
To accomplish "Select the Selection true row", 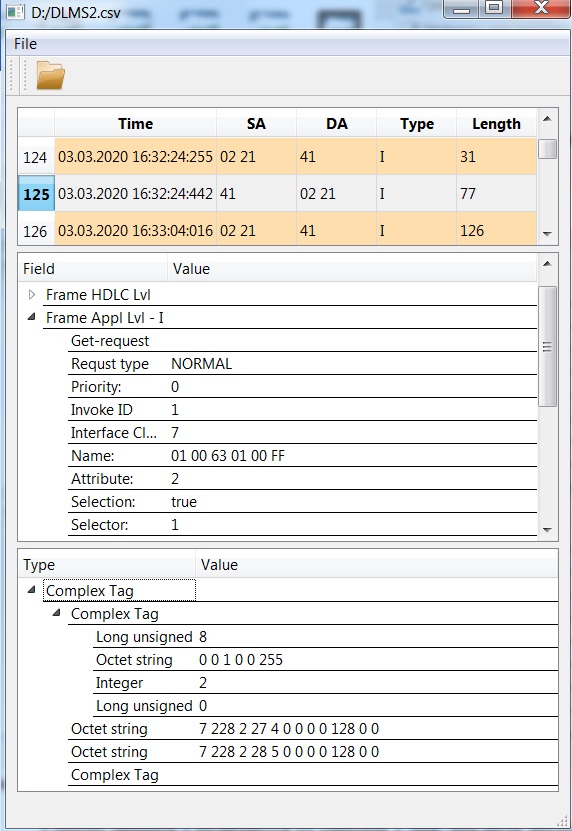I will (302, 501).
